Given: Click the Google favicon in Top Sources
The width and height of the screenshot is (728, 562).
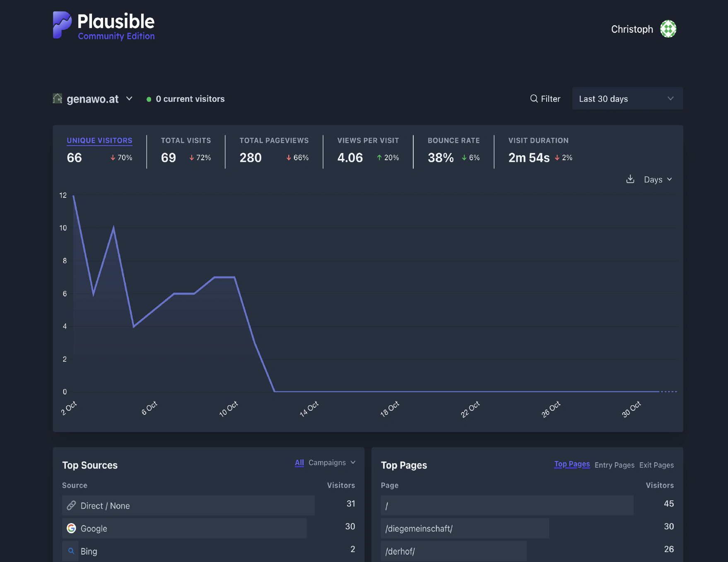Looking at the screenshot, I should (x=71, y=528).
